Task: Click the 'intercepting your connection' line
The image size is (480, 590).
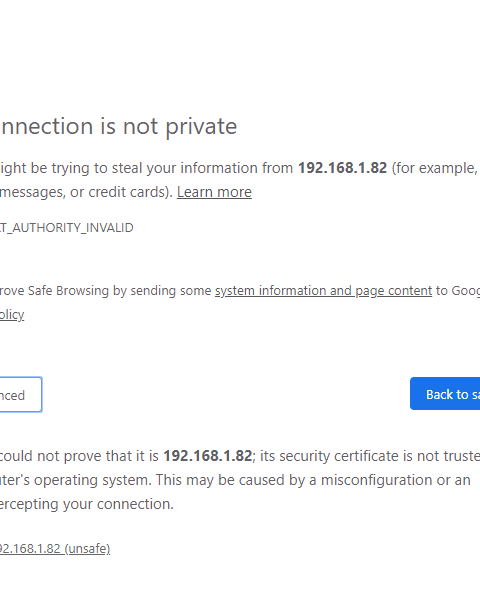Action: click(87, 504)
